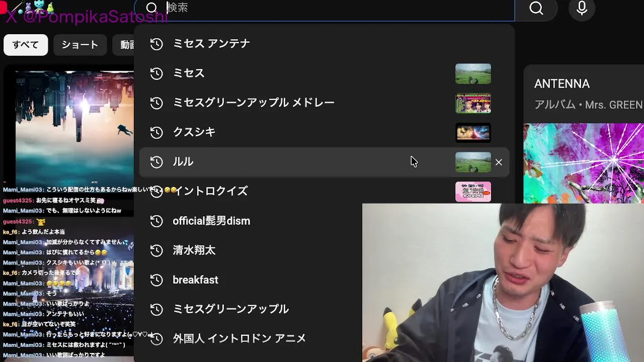Open thumbnail next to ミセス suggestion

(x=473, y=73)
